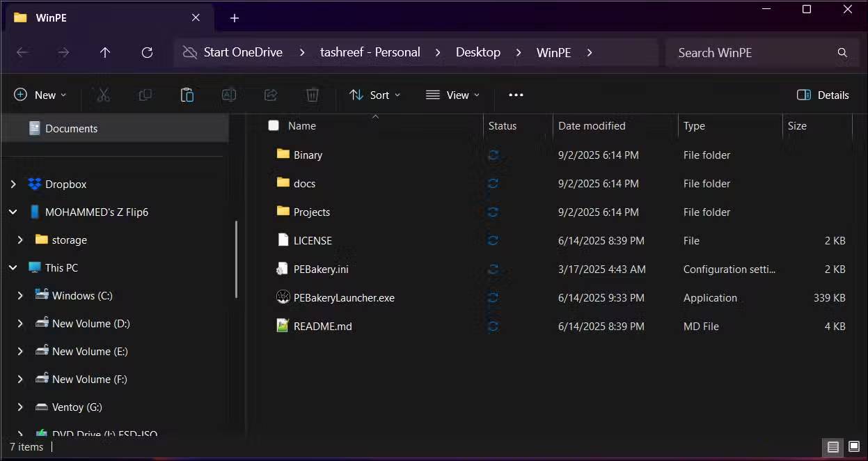Collapse the This PC tree node
The width and height of the screenshot is (868, 461).
[x=13, y=268]
